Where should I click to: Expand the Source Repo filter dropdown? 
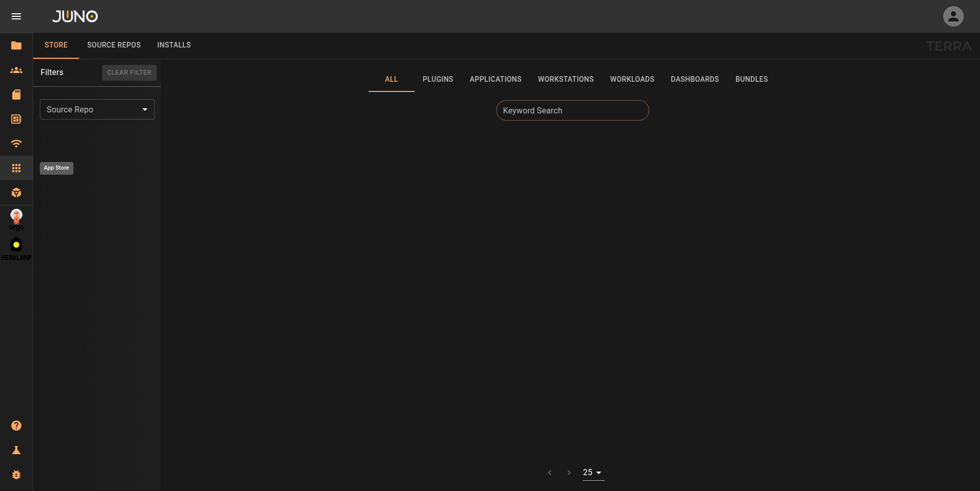click(97, 109)
